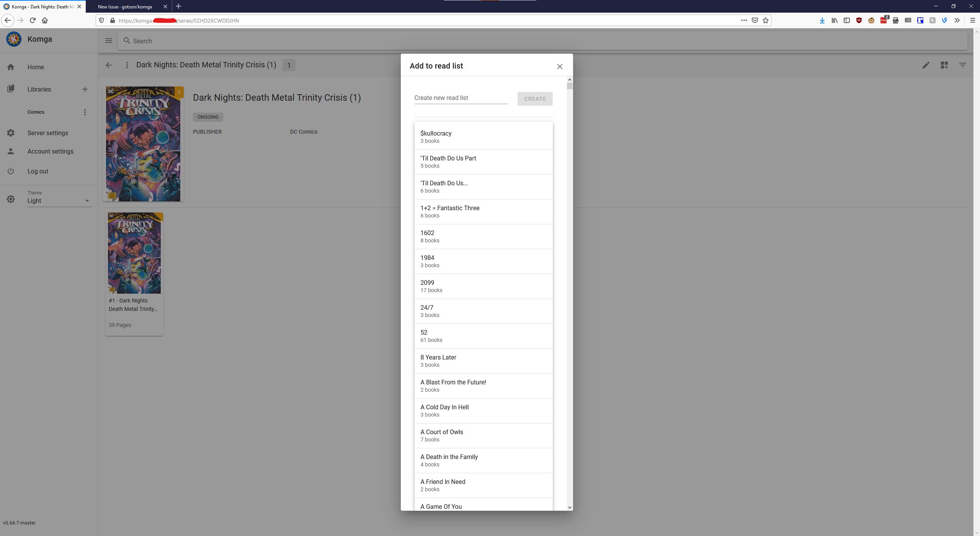
Task: Open the uBlock Origin extension icon
Action: [859, 20]
